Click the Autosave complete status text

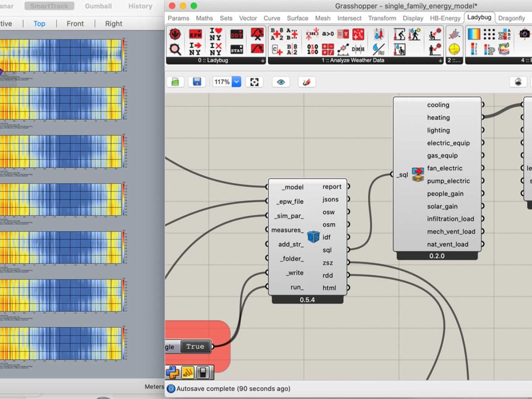(x=233, y=389)
